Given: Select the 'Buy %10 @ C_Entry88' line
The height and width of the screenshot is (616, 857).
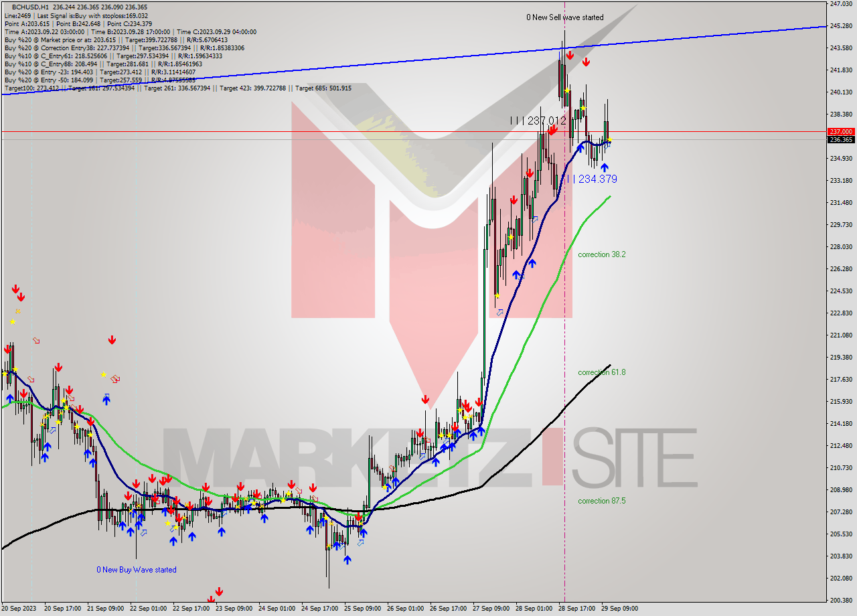Looking at the screenshot, I should [103, 64].
